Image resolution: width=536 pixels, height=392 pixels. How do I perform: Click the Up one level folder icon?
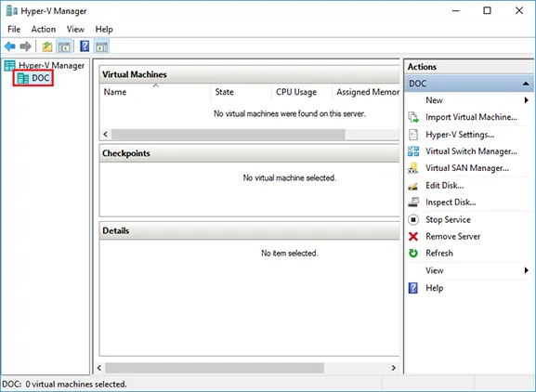47,46
